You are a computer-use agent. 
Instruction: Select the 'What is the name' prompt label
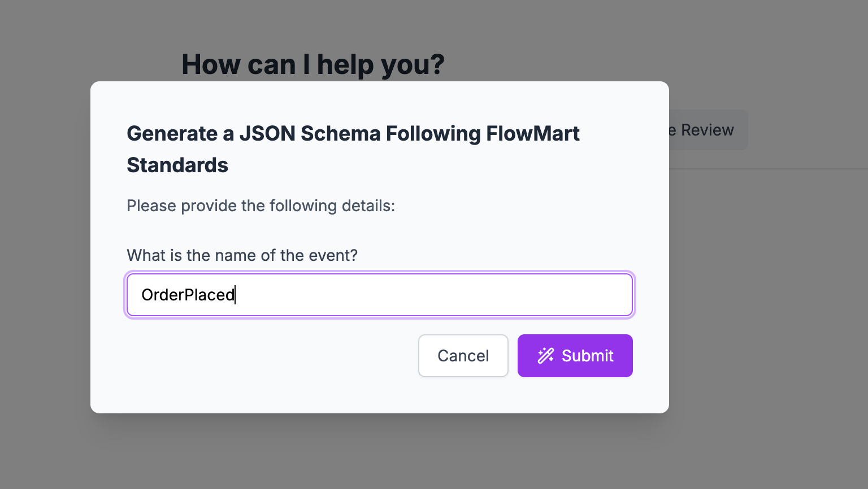tap(242, 255)
